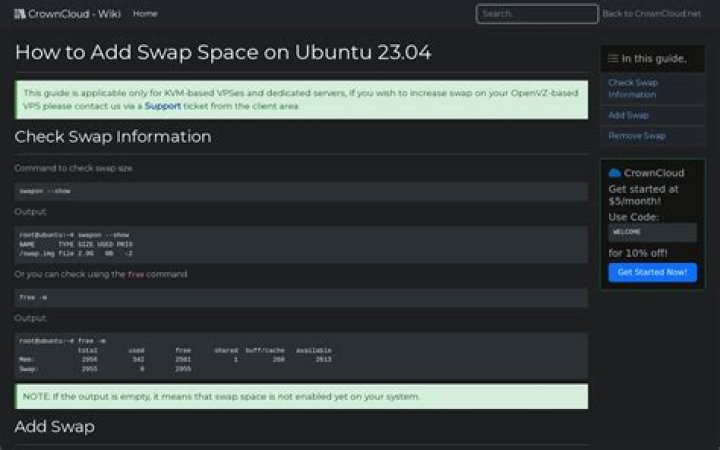Click the Check Swap Information heading

[113, 137]
